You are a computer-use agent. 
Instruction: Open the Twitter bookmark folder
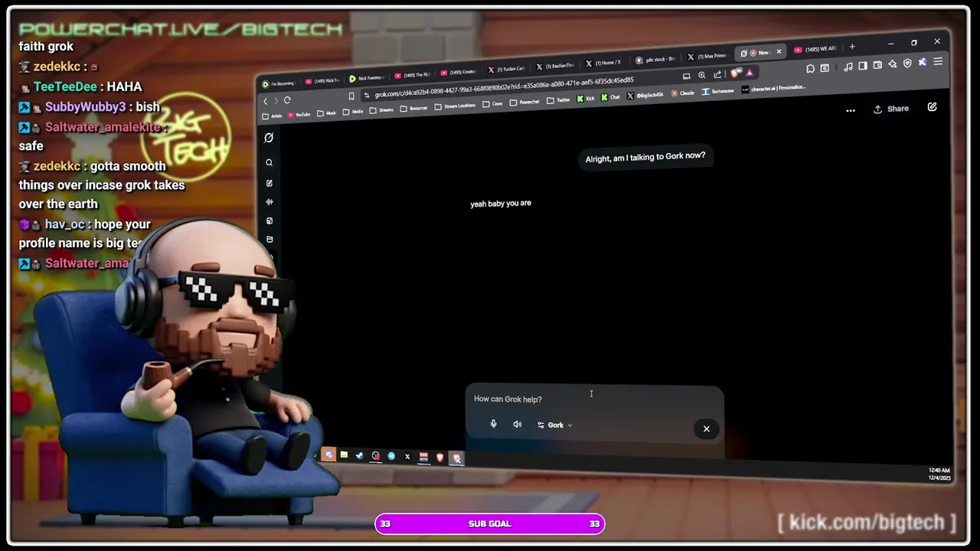pyautogui.click(x=559, y=100)
